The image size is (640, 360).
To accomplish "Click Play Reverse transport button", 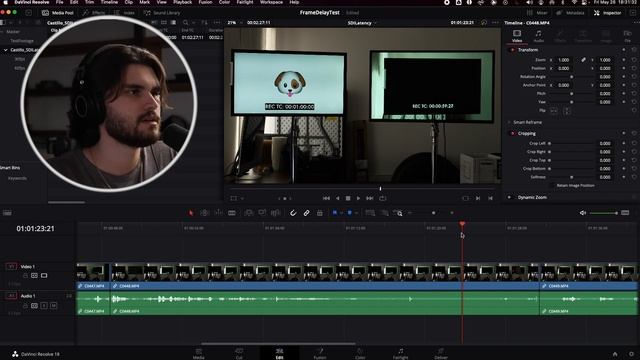I will point(337,198).
